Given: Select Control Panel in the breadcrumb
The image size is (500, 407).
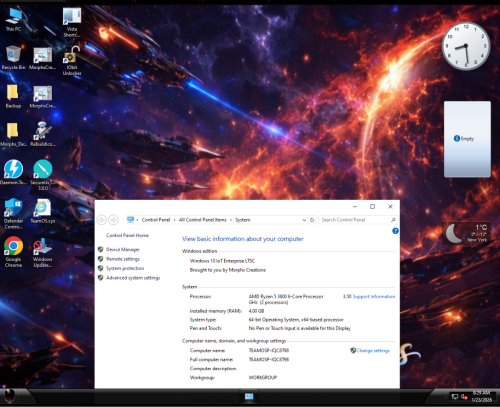Looking at the screenshot, I should tap(156, 220).
